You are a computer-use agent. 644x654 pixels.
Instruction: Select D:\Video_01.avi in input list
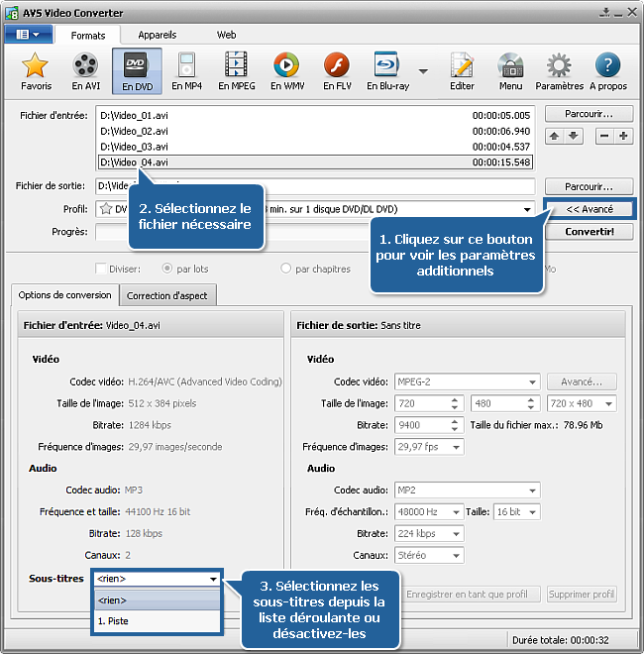(x=315, y=116)
